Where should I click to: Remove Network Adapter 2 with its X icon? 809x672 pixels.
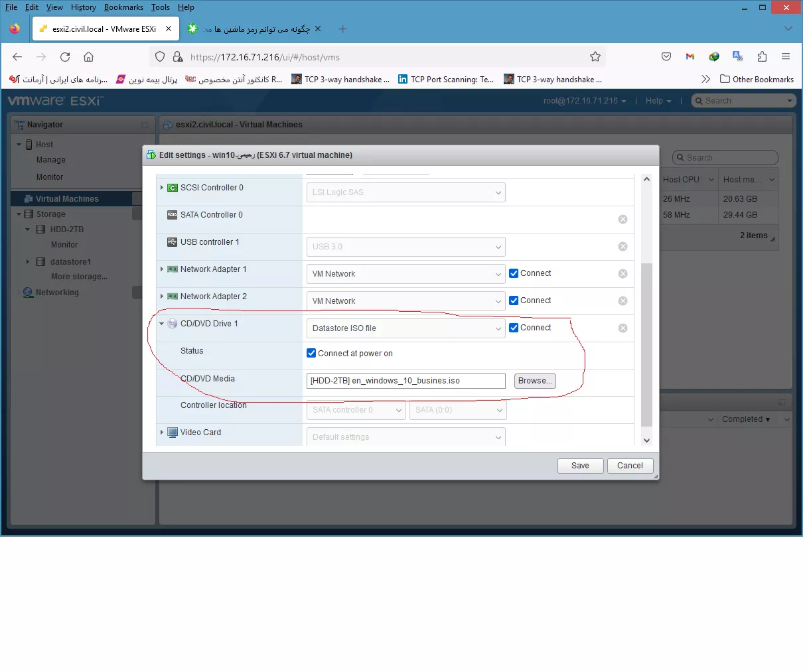[623, 301]
